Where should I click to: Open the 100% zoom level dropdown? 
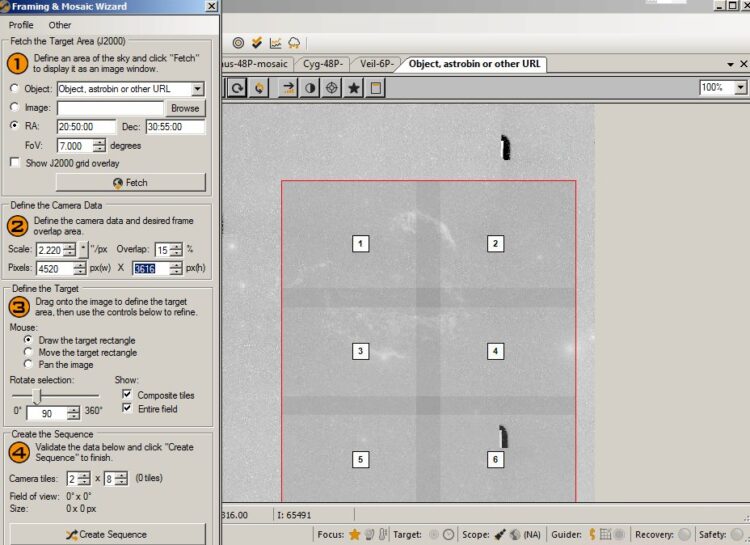coord(740,88)
